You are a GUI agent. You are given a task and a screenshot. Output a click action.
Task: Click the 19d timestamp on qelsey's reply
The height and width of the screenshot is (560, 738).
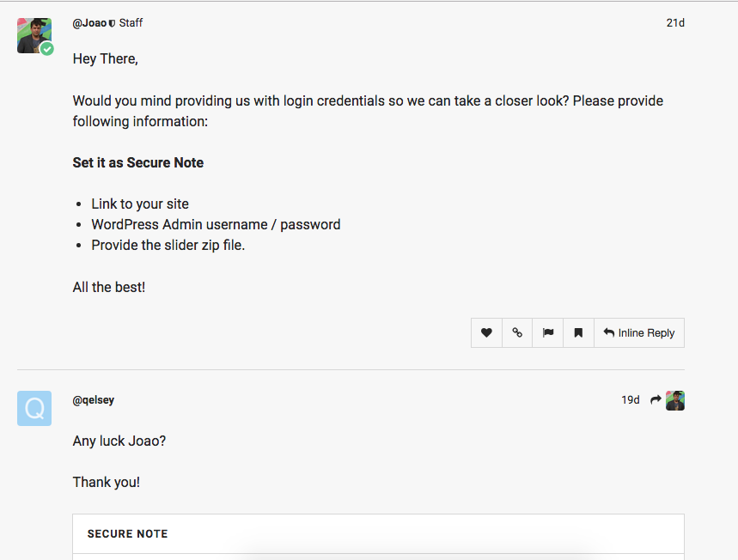coord(631,400)
